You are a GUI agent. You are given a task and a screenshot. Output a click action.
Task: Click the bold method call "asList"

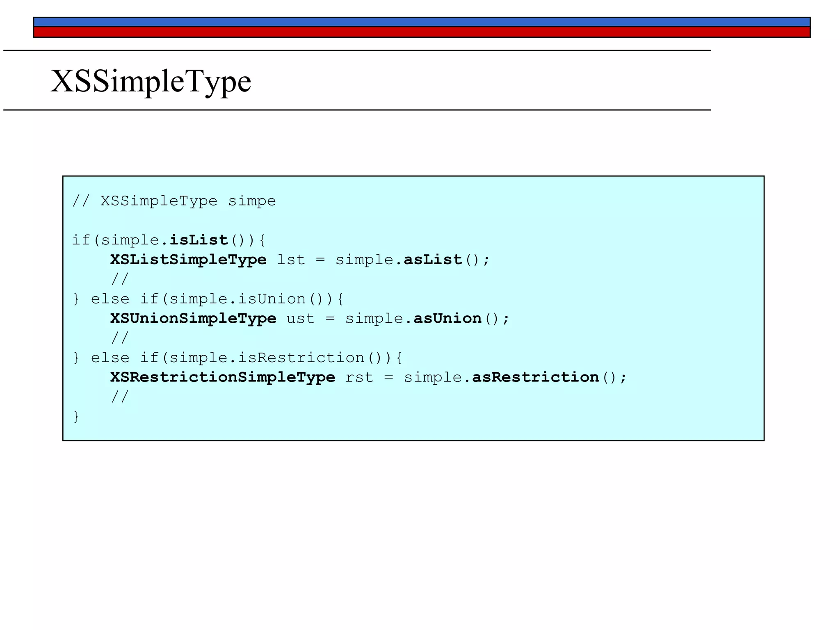tap(433, 260)
